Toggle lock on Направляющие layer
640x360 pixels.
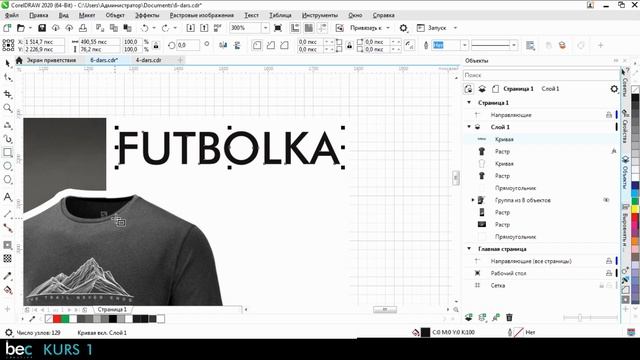pyautogui.click(x=609, y=115)
